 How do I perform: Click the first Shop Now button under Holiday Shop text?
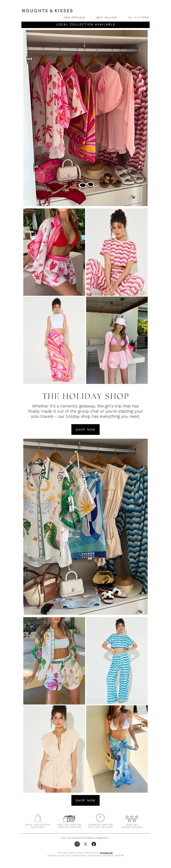(85, 430)
